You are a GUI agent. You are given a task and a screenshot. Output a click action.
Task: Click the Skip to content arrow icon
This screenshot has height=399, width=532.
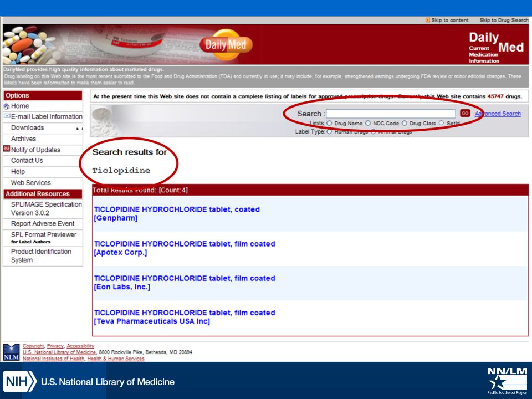coord(427,20)
